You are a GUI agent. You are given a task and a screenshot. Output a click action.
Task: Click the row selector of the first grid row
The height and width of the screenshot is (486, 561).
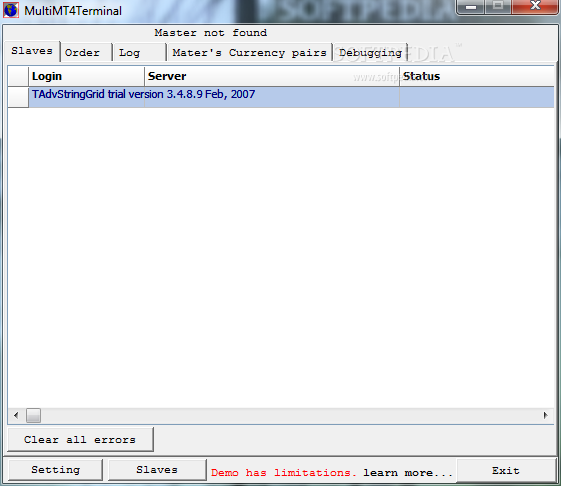click(x=18, y=97)
